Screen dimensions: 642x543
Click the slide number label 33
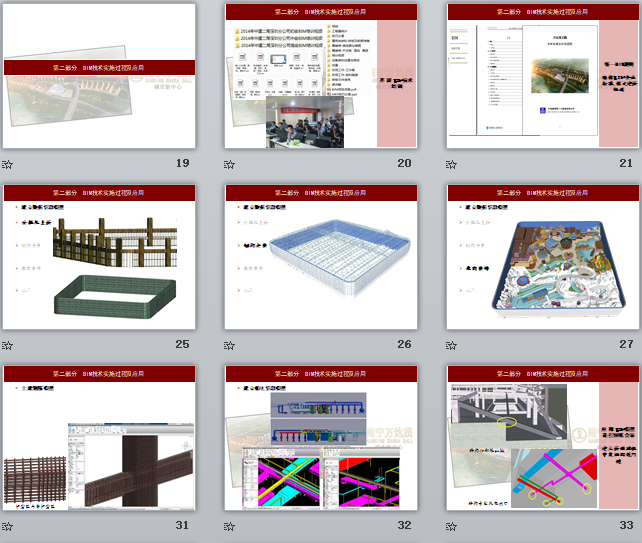click(626, 525)
